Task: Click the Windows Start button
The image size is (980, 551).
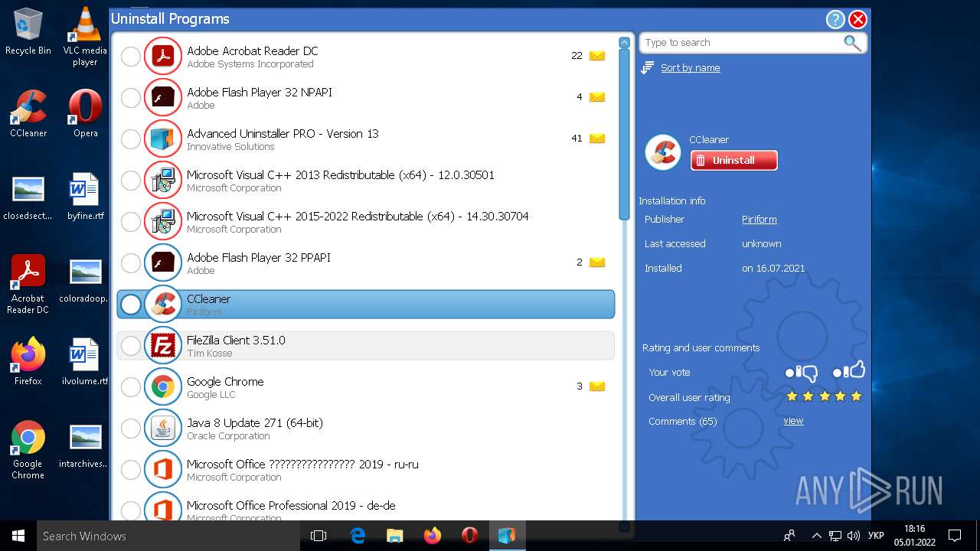Action: 18,536
